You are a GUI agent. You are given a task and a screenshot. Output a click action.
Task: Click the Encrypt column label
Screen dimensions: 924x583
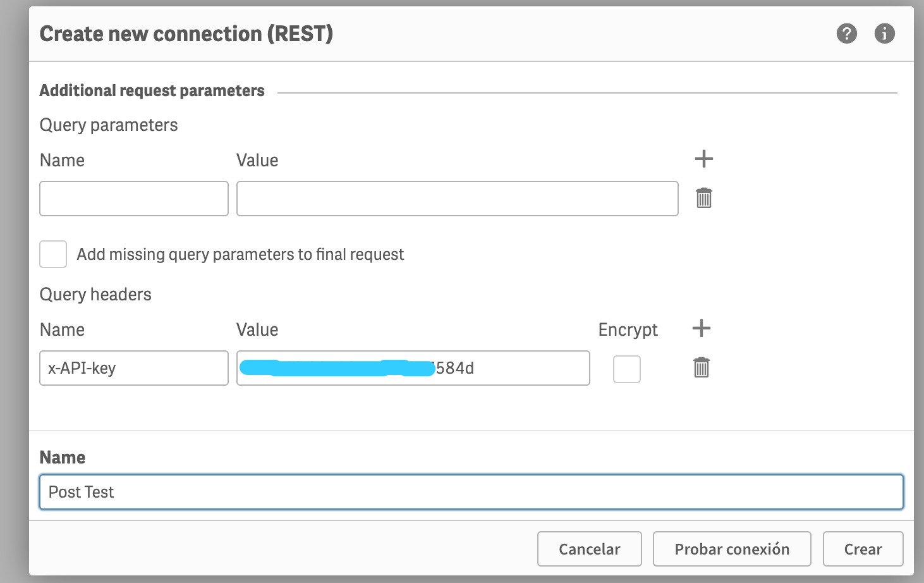[x=628, y=329]
